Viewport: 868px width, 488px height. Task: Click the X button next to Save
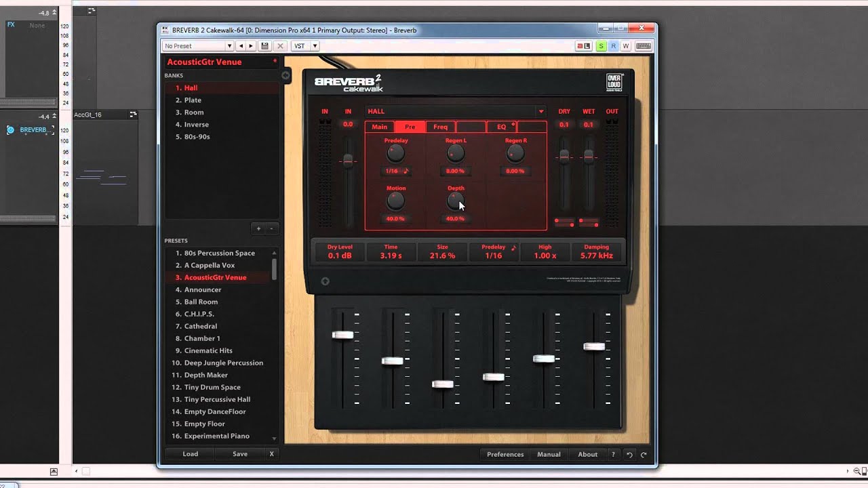[271, 454]
